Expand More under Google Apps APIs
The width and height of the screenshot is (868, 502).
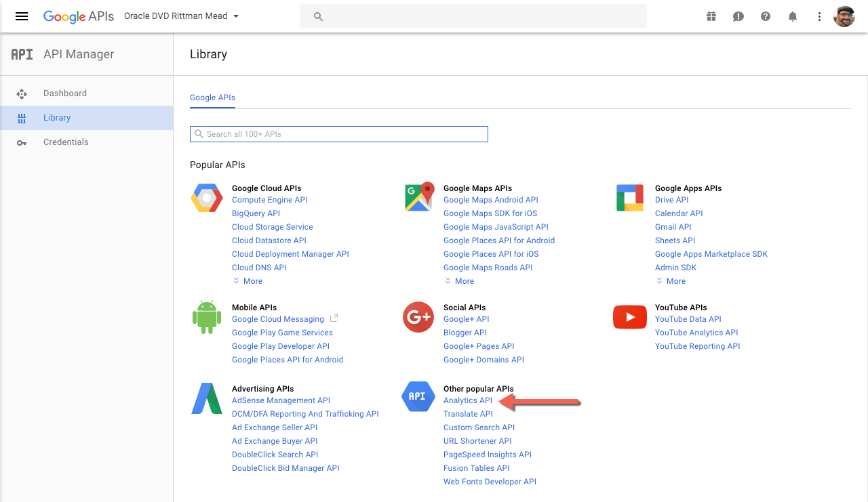tap(671, 281)
